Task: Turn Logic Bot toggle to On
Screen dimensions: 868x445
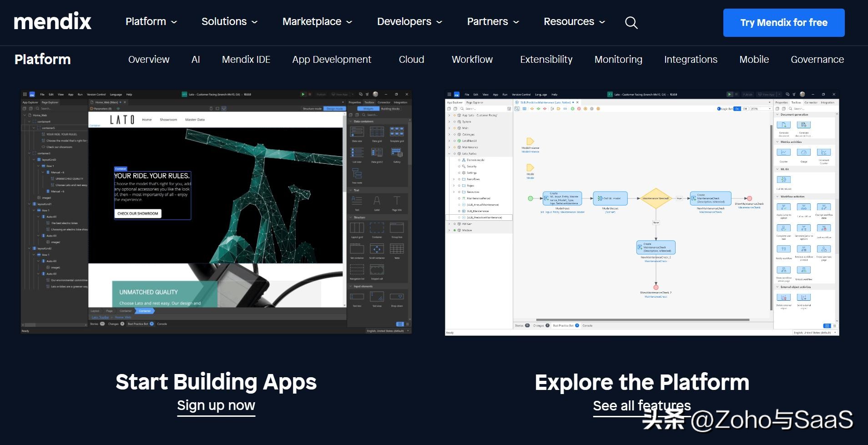Action: click(737, 109)
